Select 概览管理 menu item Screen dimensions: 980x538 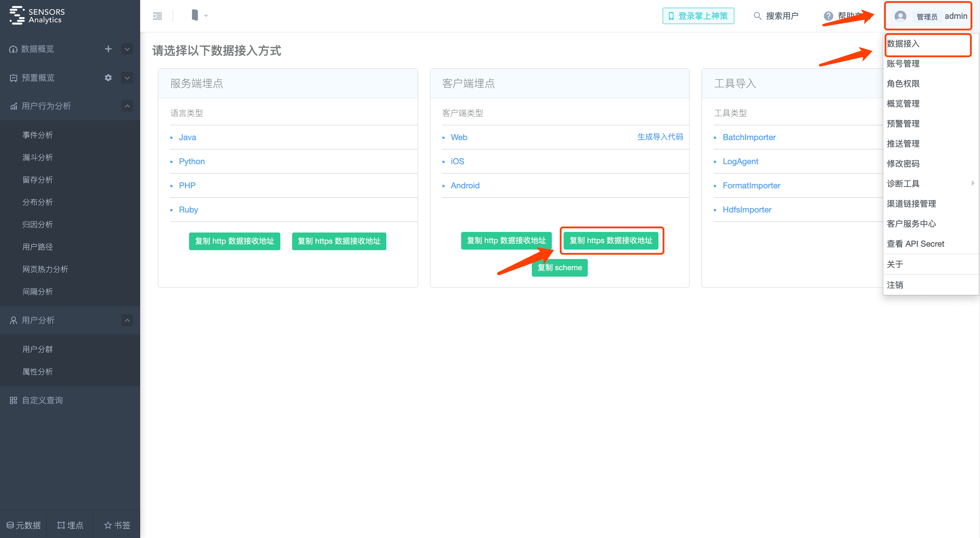click(903, 104)
